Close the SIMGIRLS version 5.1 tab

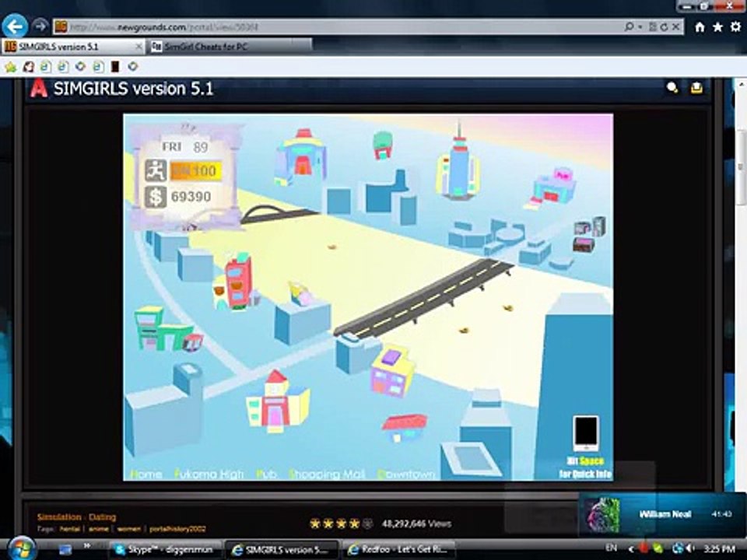coord(139,47)
